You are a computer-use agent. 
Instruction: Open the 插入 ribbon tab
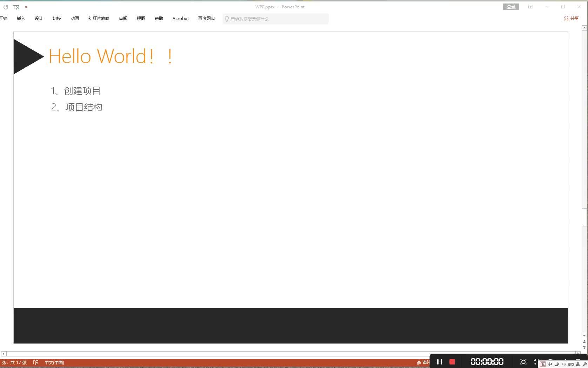(x=21, y=19)
